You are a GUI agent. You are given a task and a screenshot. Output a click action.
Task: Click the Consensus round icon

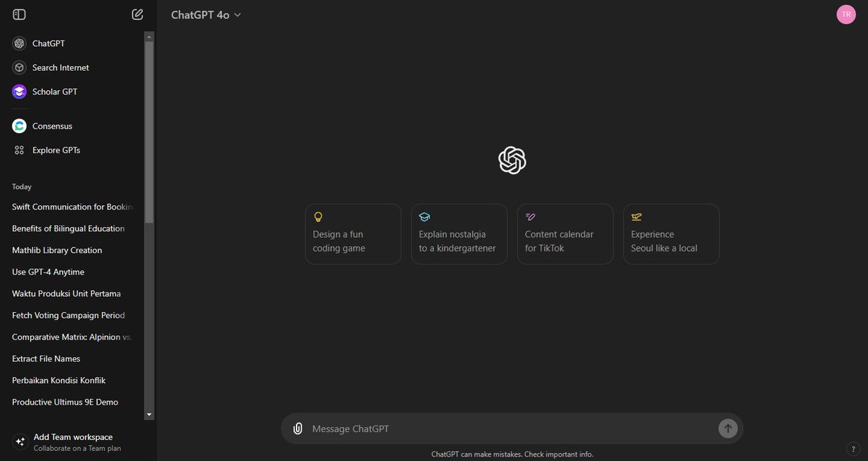click(x=20, y=126)
